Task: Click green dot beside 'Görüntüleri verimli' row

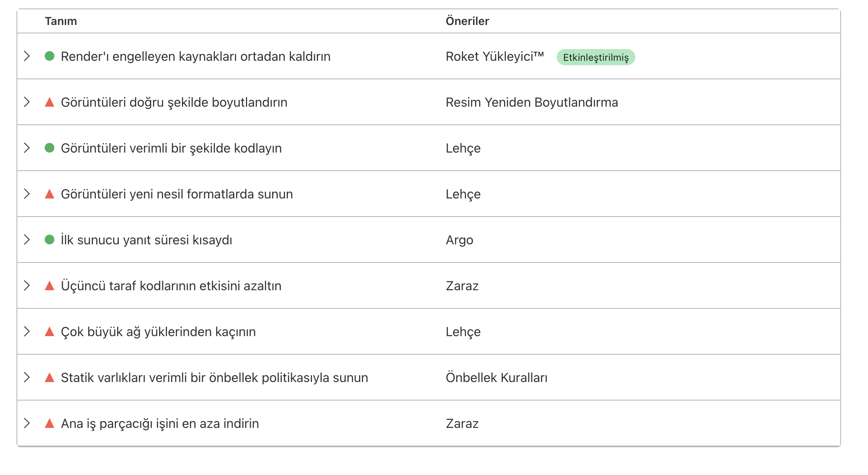Action: tap(50, 148)
